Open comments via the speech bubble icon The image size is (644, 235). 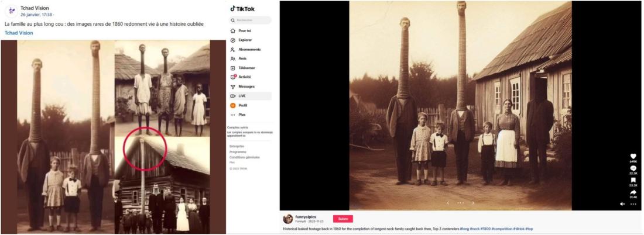[x=633, y=168]
